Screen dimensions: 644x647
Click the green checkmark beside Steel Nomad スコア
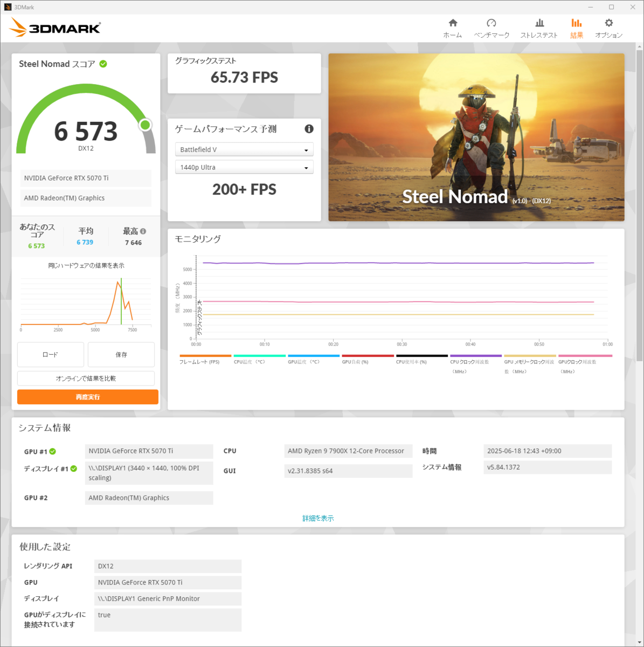point(103,64)
